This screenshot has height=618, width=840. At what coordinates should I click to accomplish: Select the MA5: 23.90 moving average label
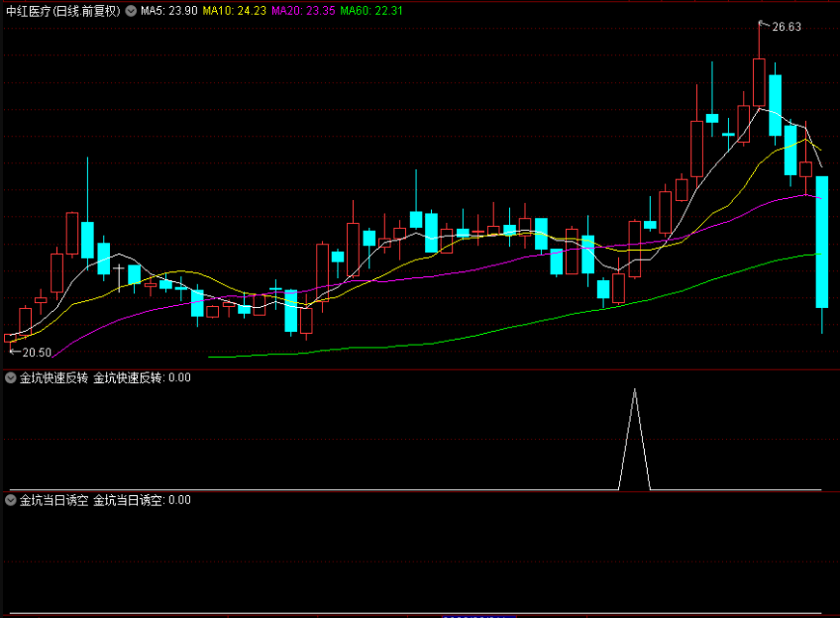click(x=169, y=11)
